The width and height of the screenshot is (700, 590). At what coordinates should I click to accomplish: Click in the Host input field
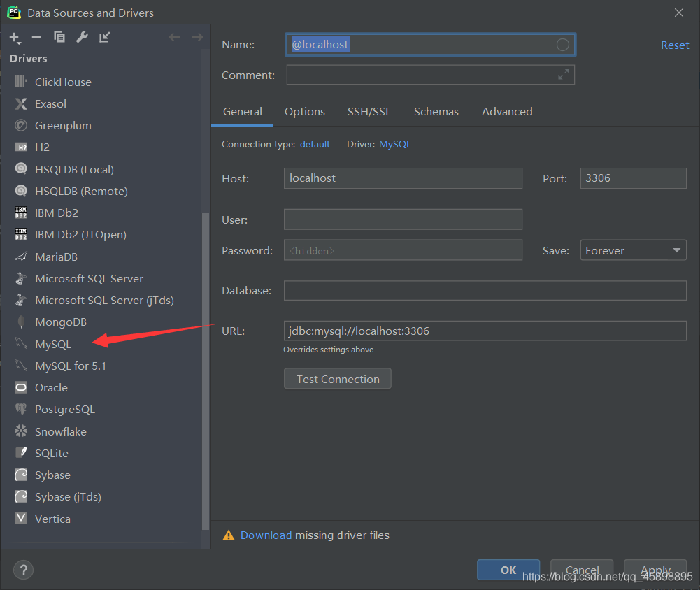(403, 178)
